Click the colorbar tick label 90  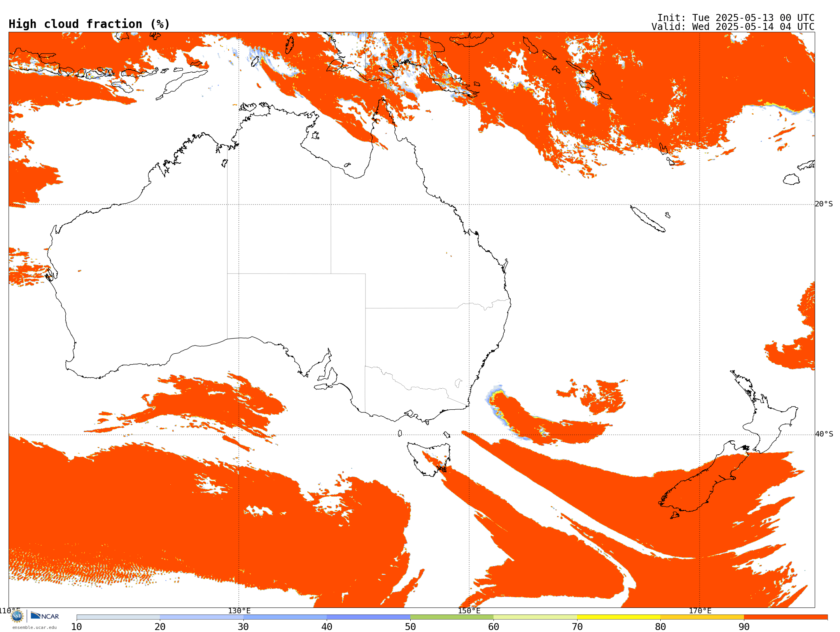coord(744,627)
